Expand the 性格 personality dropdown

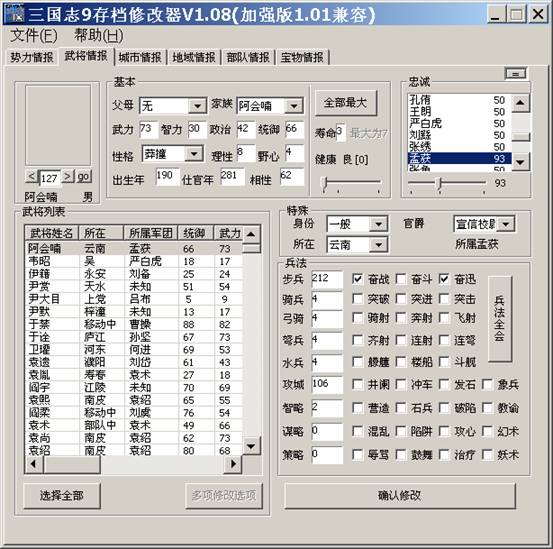click(x=194, y=154)
